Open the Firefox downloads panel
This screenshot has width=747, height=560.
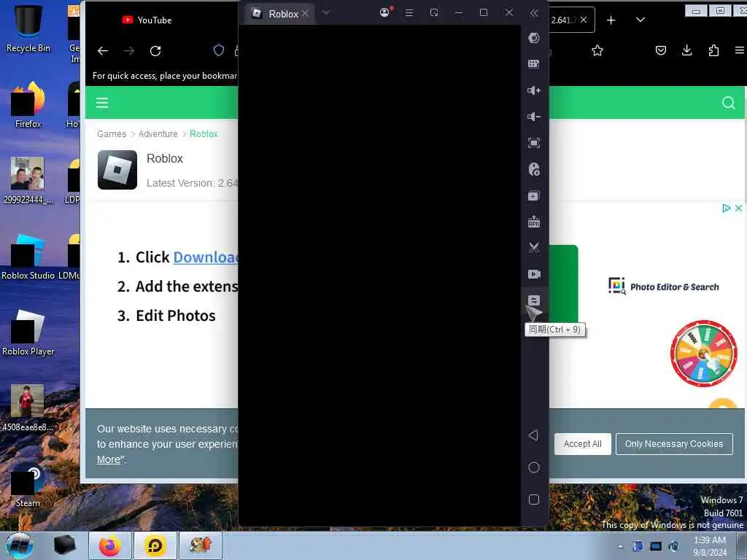click(686, 50)
